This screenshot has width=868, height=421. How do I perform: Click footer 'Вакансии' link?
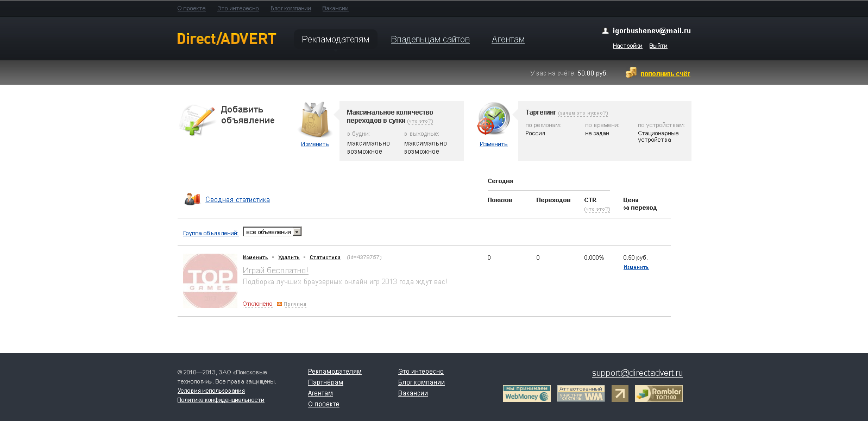(413, 393)
